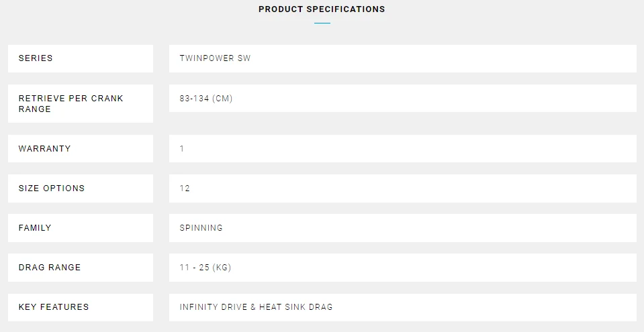Click the (KG) unit text
The width and height of the screenshot is (644, 332).
(223, 267)
